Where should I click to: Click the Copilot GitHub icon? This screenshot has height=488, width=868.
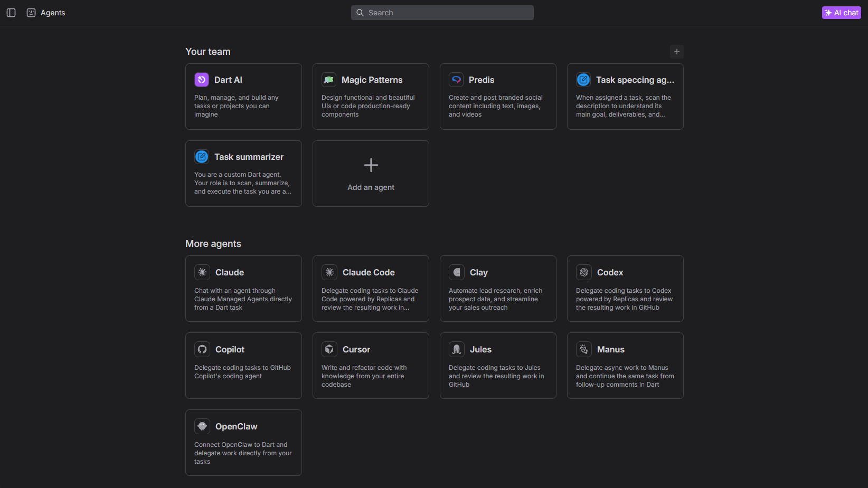tap(202, 349)
